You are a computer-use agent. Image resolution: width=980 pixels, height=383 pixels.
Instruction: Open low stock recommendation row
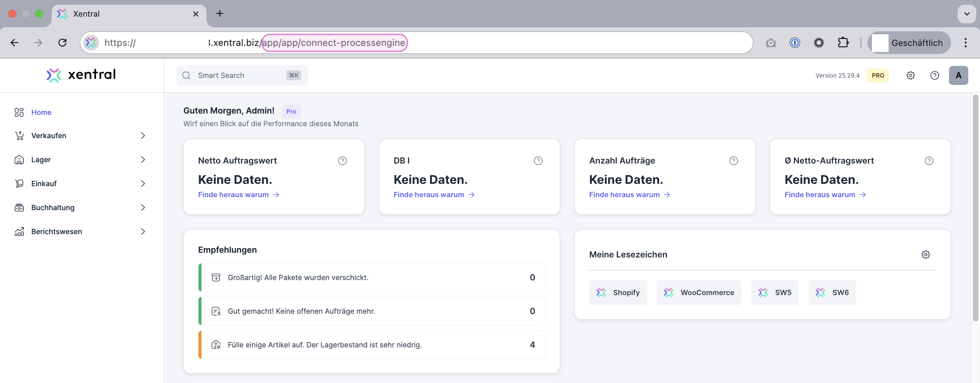pyautogui.click(x=371, y=345)
